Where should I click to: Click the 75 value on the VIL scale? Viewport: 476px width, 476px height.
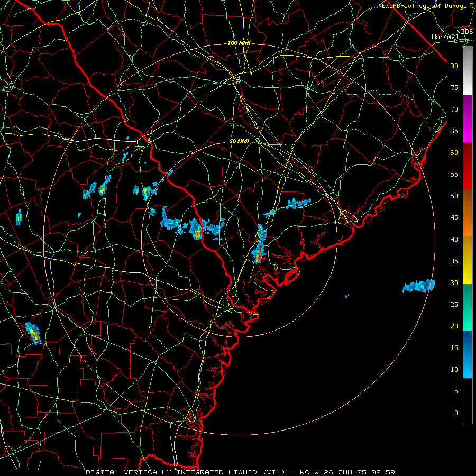(454, 87)
